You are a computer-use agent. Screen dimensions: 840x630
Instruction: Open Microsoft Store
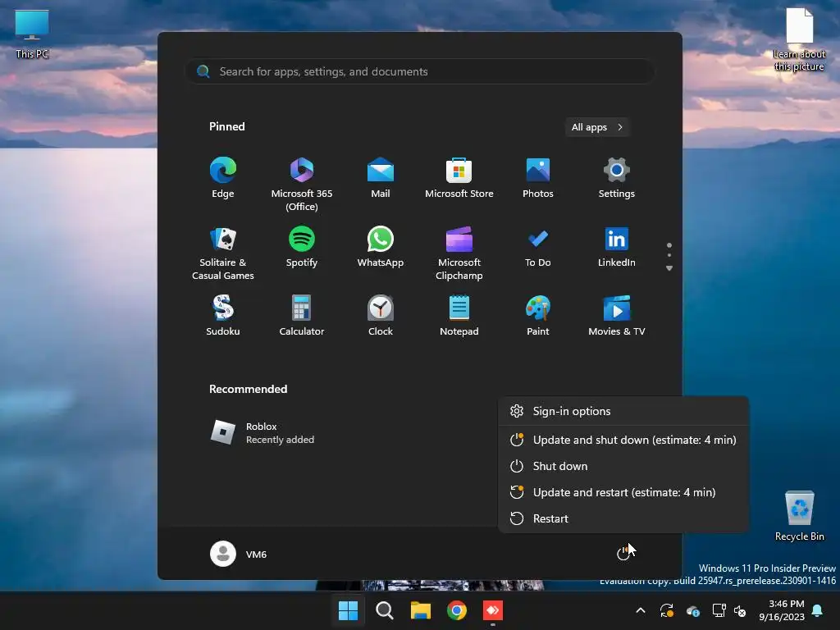(x=459, y=178)
